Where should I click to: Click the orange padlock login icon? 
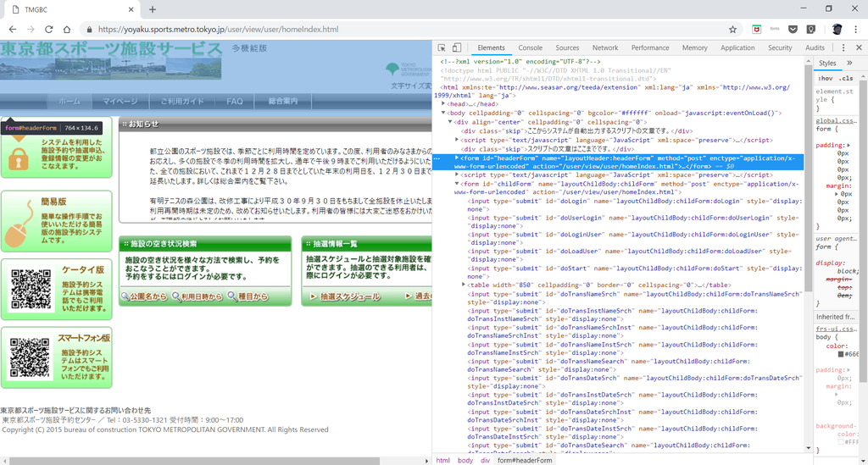click(x=19, y=160)
